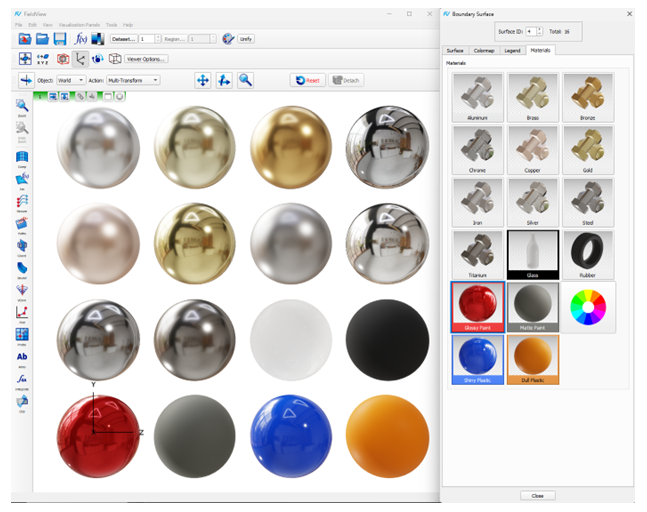Open the Integrate function icon in sidebar
Screen dimensions: 647x512
click(22, 381)
